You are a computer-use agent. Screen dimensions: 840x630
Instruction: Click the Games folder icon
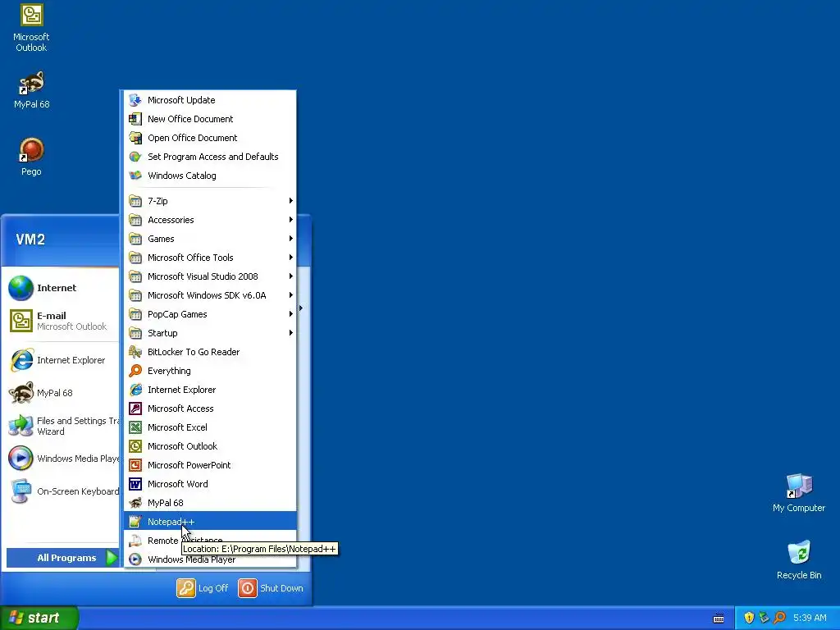135,239
